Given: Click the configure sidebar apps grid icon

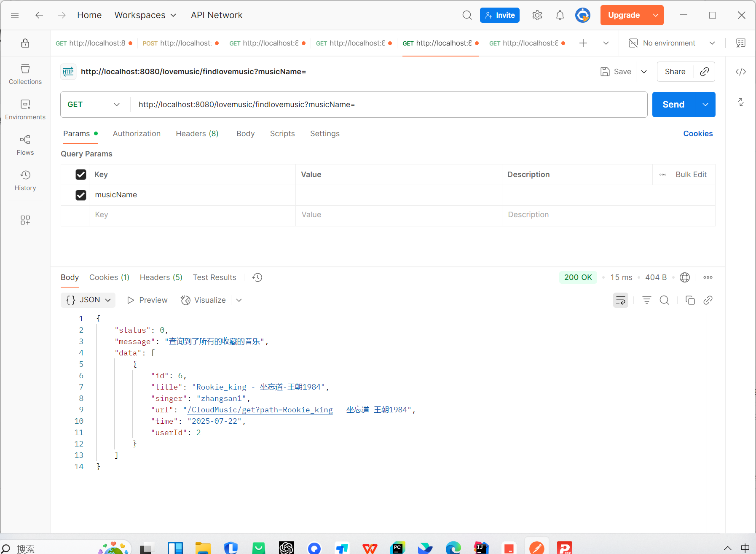Looking at the screenshot, I should [x=25, y=220].
